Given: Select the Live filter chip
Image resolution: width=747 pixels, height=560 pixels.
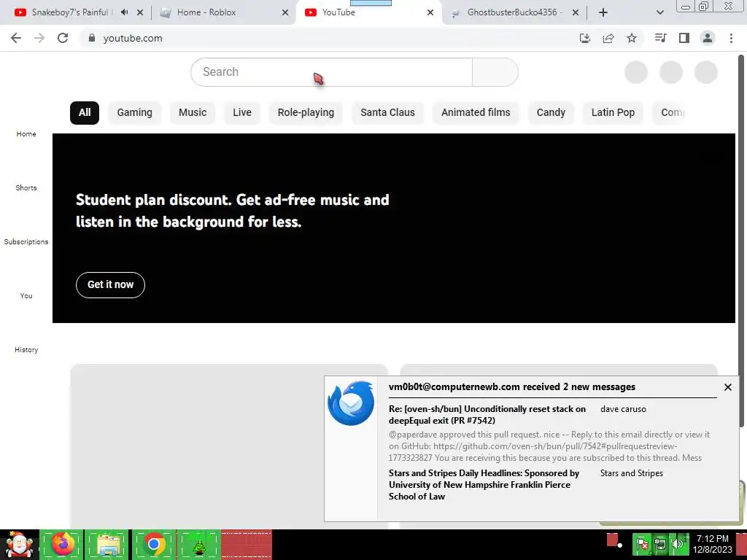Looking at the screenshot, I should tap(242, 113).
